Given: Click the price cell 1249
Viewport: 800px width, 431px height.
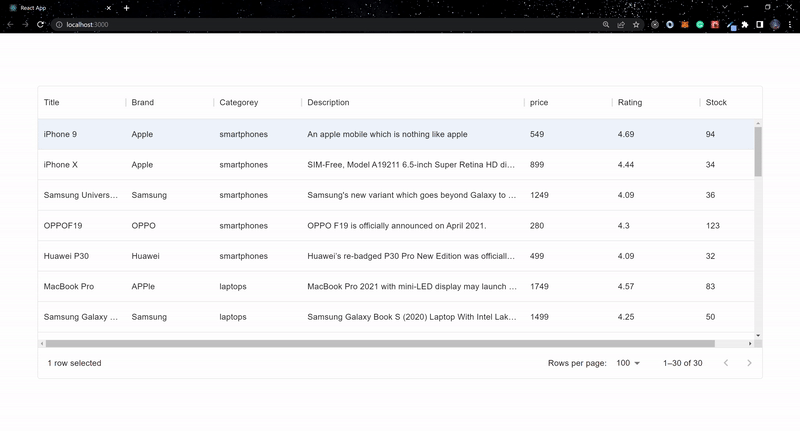Looking at the screenshot, I should [x=568, y=195].
